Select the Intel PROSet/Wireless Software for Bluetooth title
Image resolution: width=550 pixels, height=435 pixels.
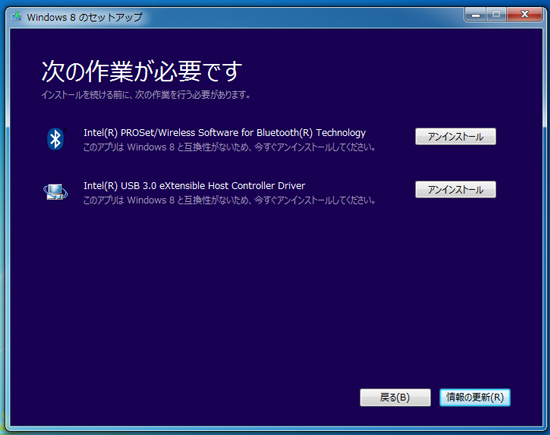tap(224, 133)
